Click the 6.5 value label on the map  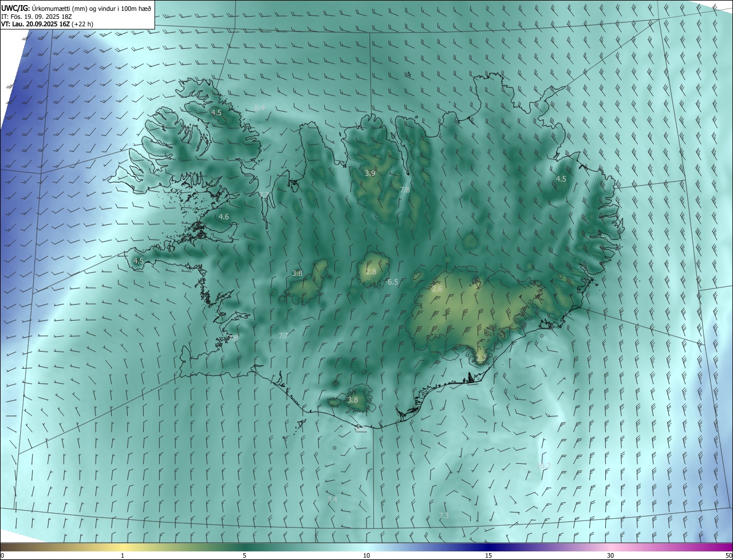[393, 282]
